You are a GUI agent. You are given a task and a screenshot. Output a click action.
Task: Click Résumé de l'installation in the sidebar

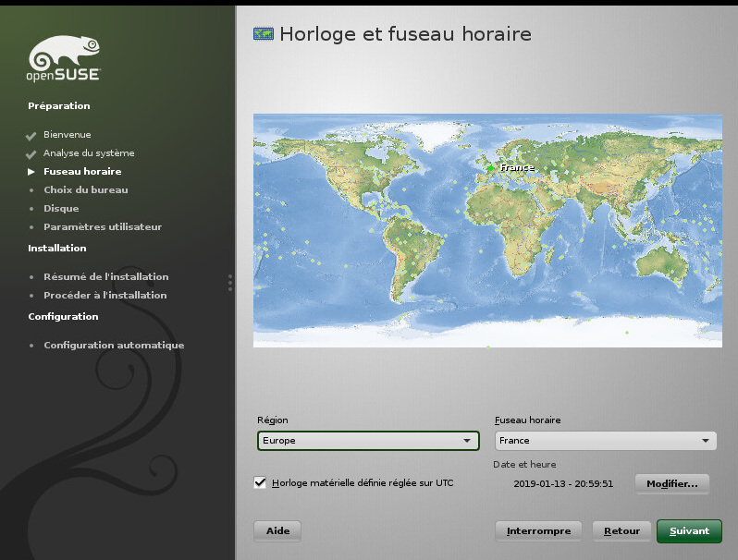(105, 277)
